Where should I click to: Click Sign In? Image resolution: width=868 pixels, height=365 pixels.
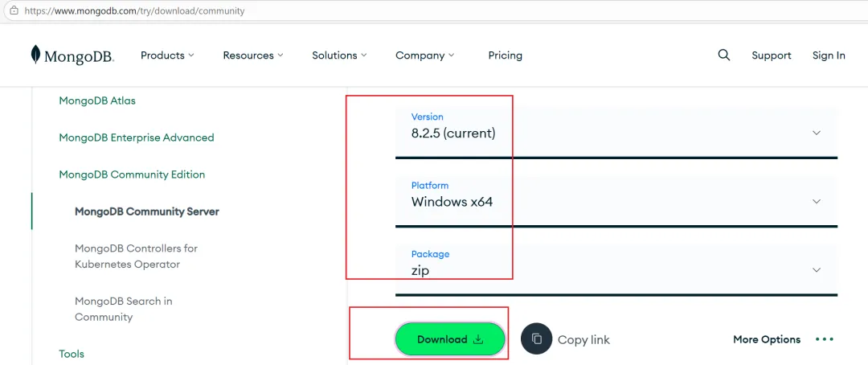click(x=829, y=55)
